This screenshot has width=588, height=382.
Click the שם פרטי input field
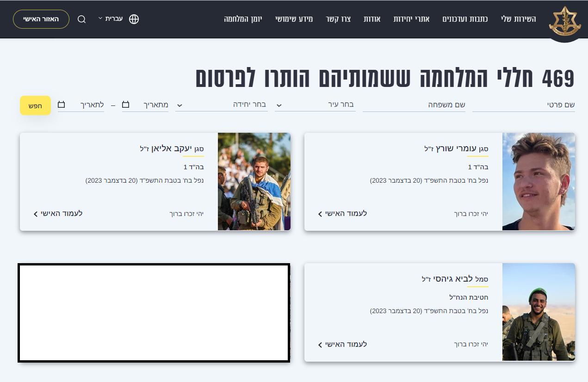point(523,105)
